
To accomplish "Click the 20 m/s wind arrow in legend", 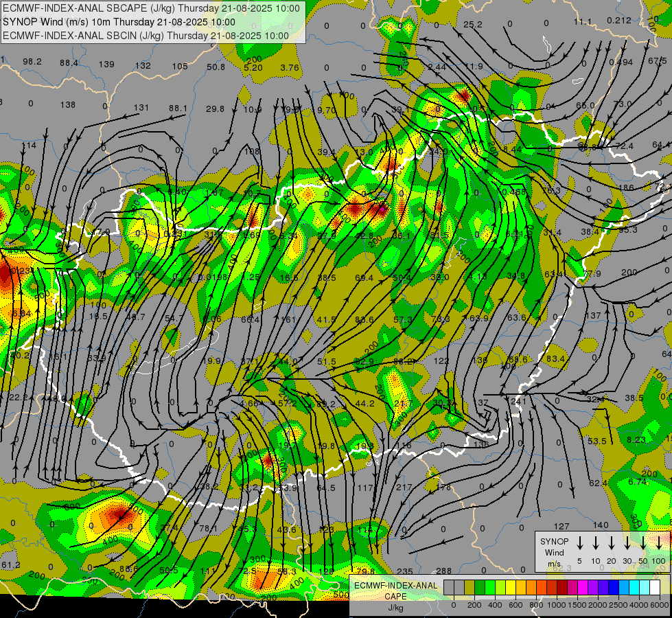I will pyautogui.click(x=611, y=542).
